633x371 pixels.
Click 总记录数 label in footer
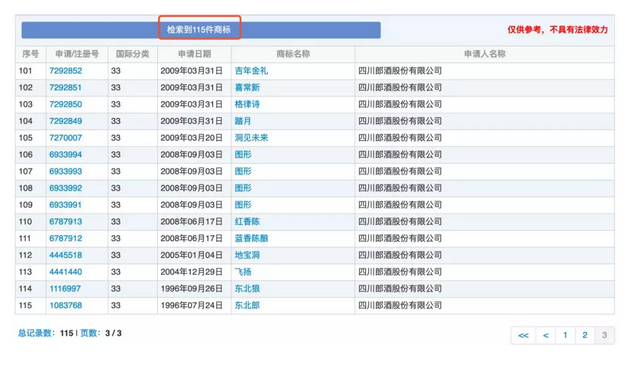pyautogui.click(x=35, y=333)
